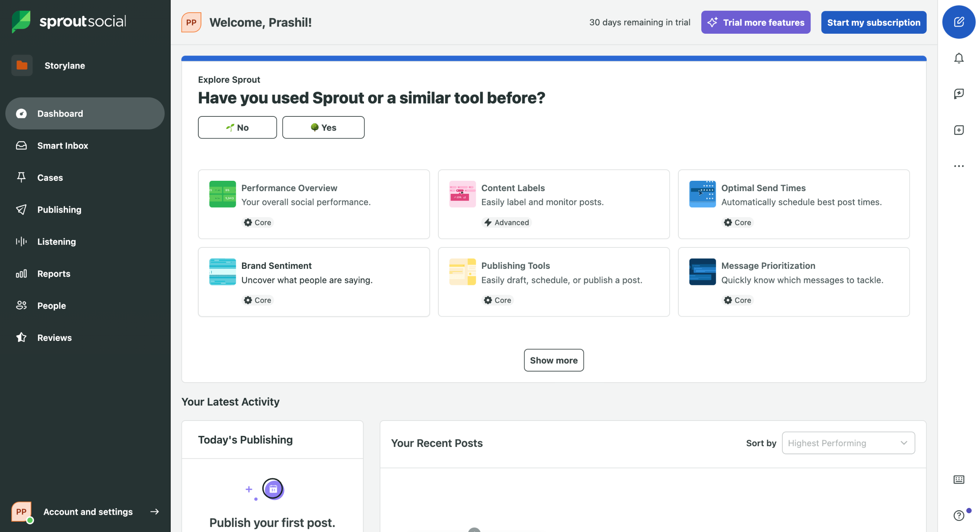The height and width of the screenshot is (532, 980).
Task: Click Trial more features button
Action: pos(755,22)
